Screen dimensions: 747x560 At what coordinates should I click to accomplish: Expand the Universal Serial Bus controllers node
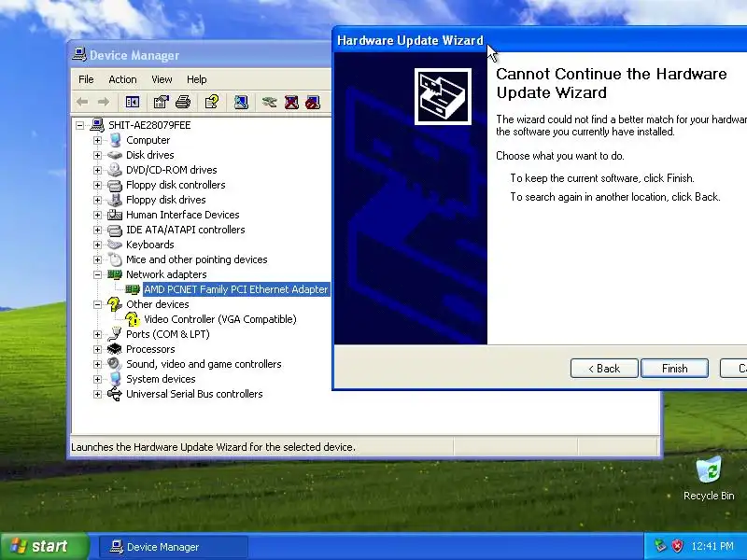coord(97,394)
